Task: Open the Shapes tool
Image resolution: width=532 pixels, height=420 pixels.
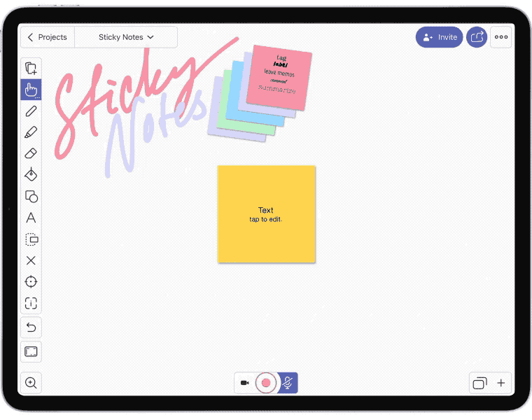Action: (31, 197)
